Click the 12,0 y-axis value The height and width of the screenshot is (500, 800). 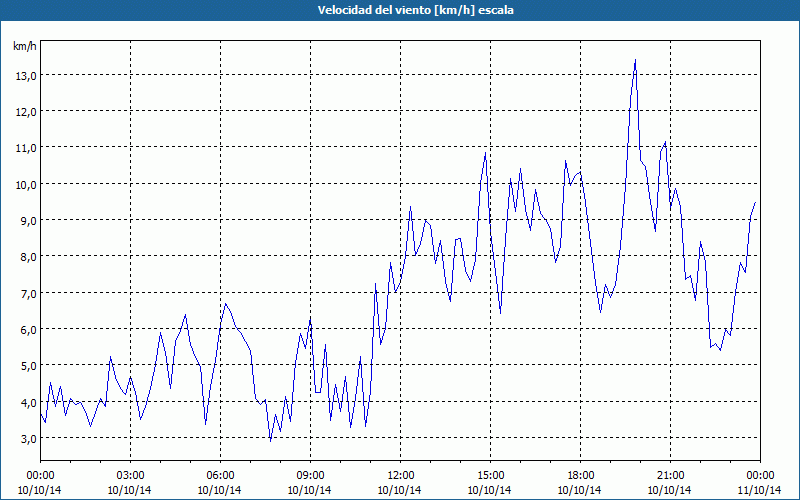tap(26, 112)
